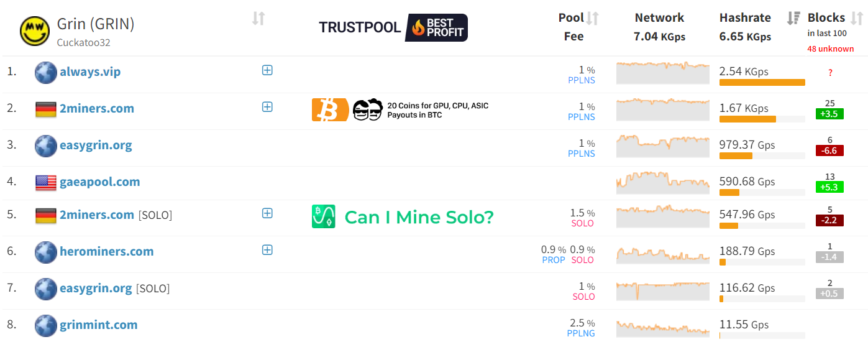
Task: Expand 2miners.com SOLO pool details
Action: (x=267, y=213)
